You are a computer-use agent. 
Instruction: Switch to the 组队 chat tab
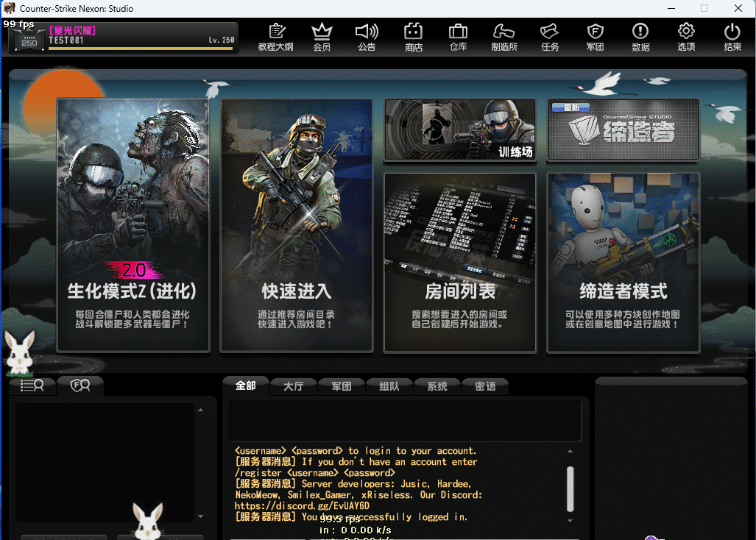(389, 386)
